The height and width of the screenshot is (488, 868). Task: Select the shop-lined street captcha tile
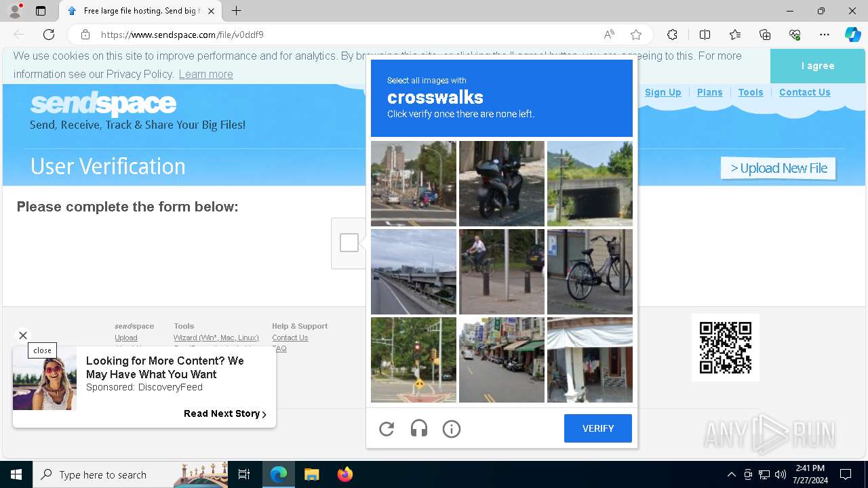tap(502, 360)
